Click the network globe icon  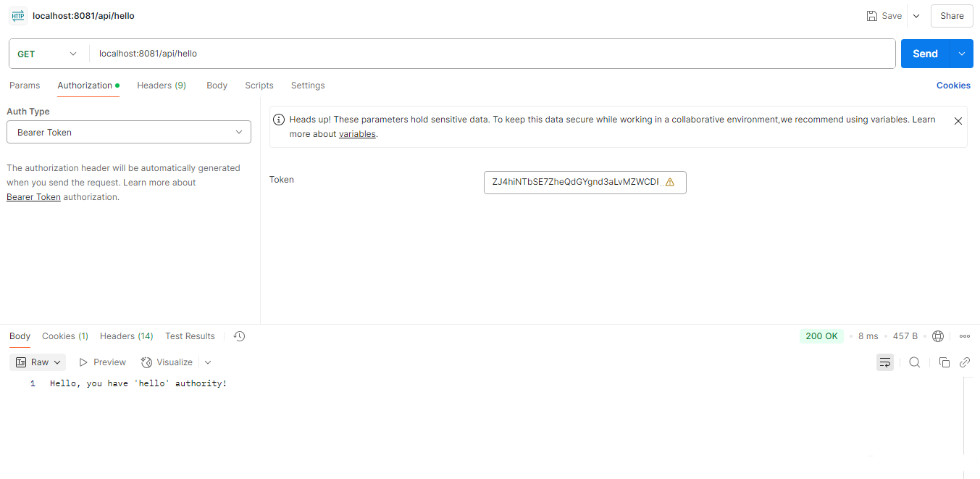tap(938, 336)
